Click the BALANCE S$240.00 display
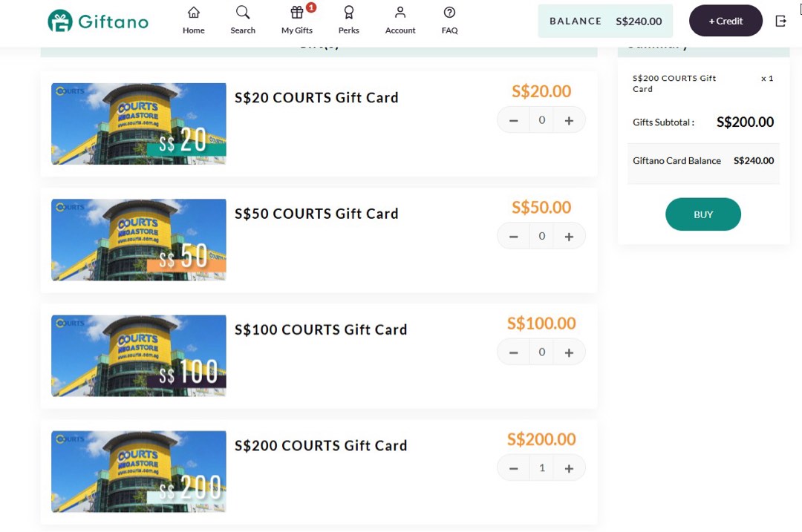 pos(605,21)
